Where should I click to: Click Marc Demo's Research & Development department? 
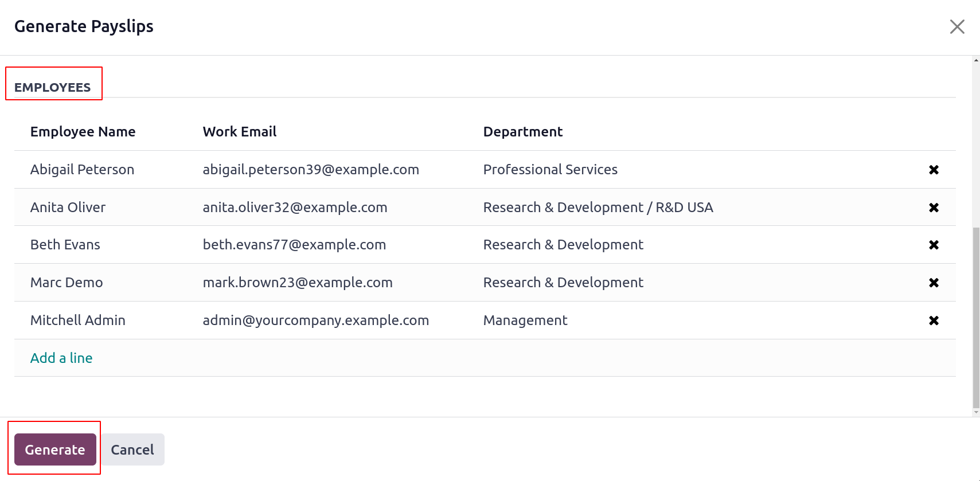(x=563, y=283)
